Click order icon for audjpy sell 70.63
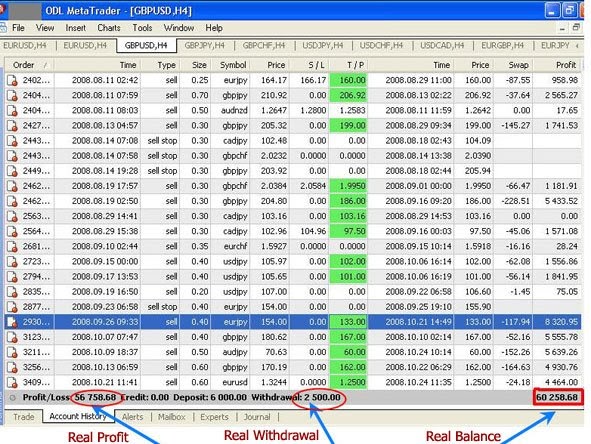The image size is (591, 444). [x=12, y=352]
